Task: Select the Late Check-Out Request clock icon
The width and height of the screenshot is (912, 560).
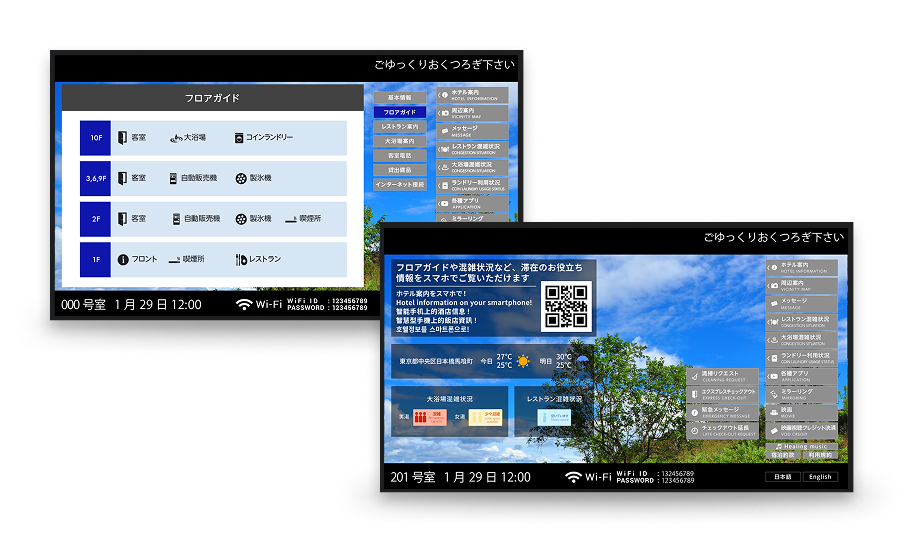Action: pyautogui.click(x=694, y=430)
